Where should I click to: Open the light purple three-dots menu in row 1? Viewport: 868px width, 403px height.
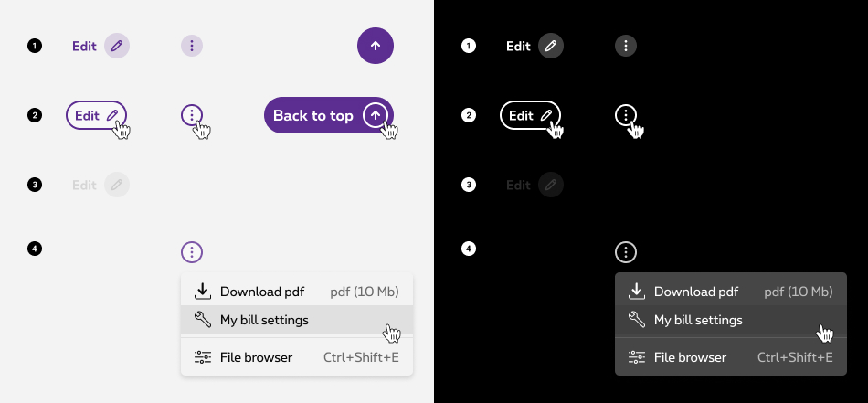point(192,46)
